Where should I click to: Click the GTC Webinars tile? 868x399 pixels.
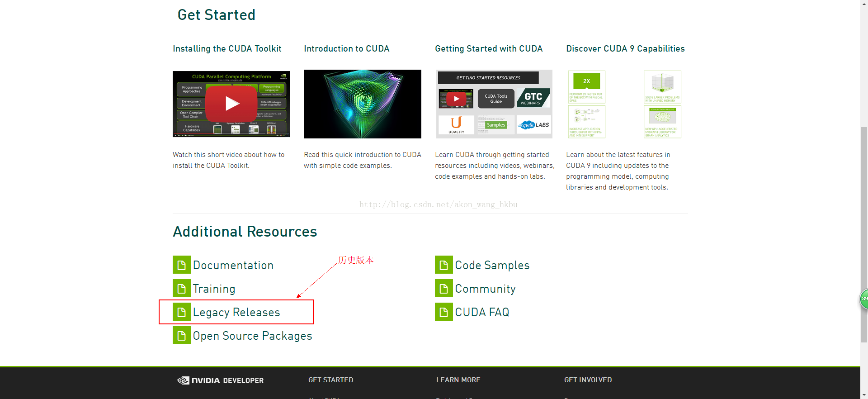click(x=533, y=98)
